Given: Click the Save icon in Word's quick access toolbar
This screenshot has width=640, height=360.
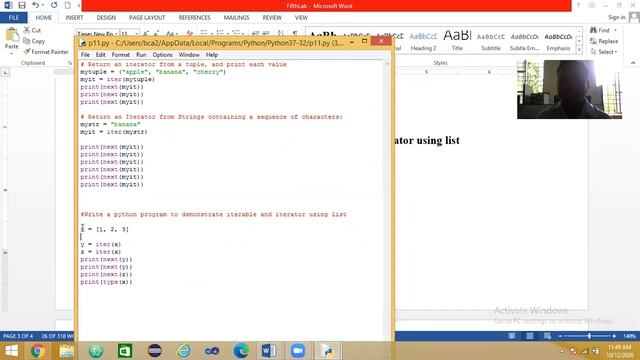Looking at the screenshot, I should click(x=22, y=5).
